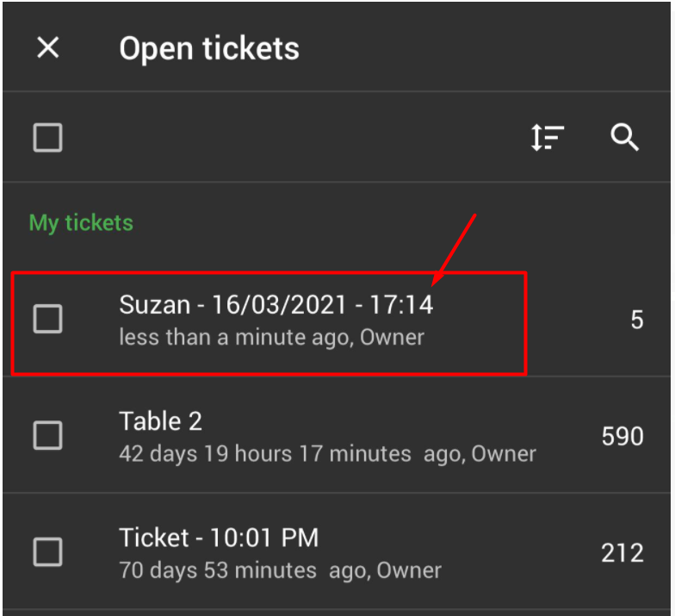Open the Ticket - 10:01 PM entry
Screen dimensions: 675x616
coord(219,538)
